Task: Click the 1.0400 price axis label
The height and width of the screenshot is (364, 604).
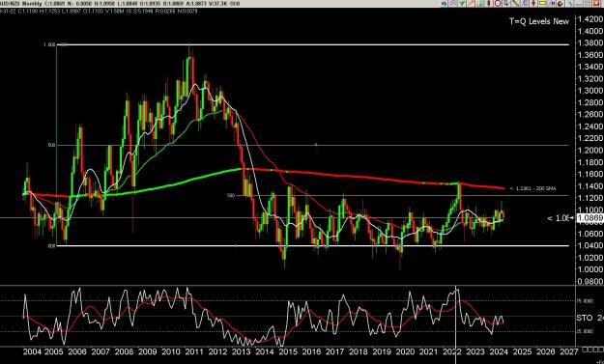Action: coord(590,245)
